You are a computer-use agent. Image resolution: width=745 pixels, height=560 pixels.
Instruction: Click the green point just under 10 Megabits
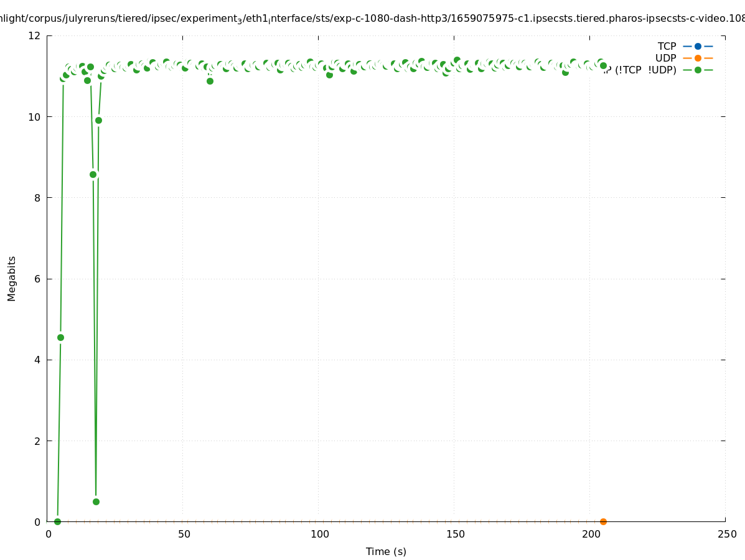point(98,120)
